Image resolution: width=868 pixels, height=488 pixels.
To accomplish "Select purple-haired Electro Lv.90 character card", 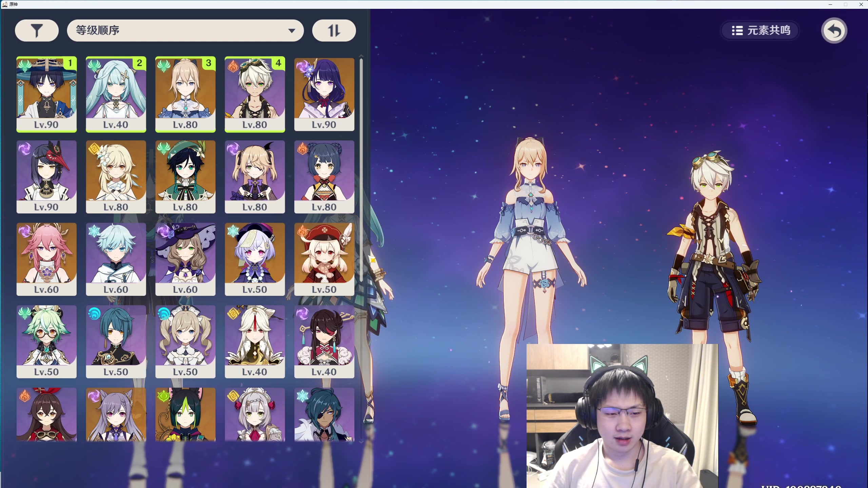I will 324,94.
